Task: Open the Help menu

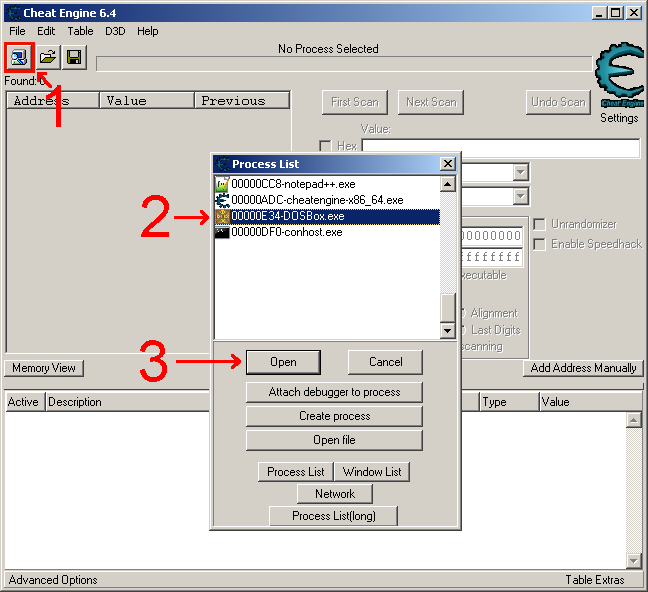Action: point(148,31)
